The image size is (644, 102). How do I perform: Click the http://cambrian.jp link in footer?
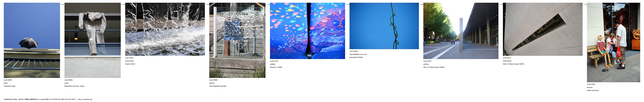coord(85,99)
